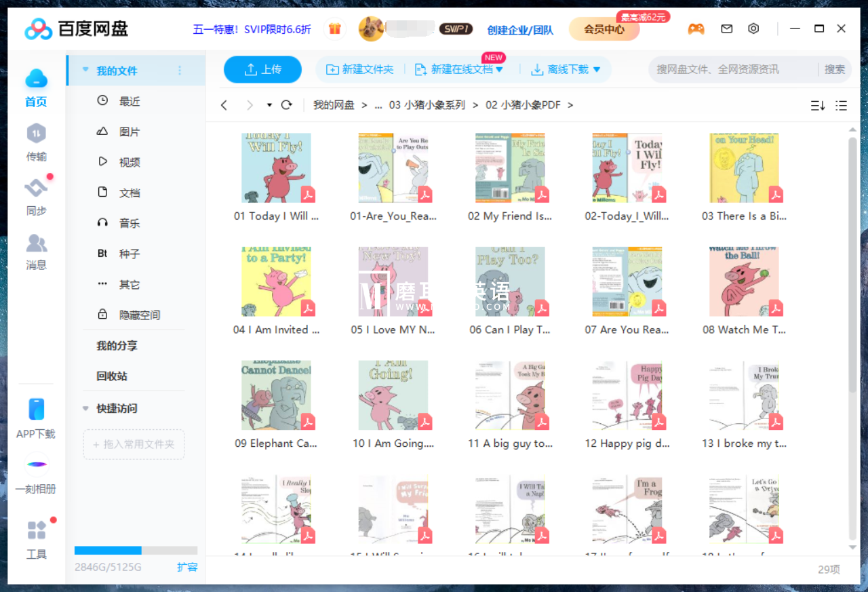This screenshot has height=592, width=868.
Task: Open the '09 Elephant Ca...' PDF thumbnail
Action: click(x=277, y=395)
